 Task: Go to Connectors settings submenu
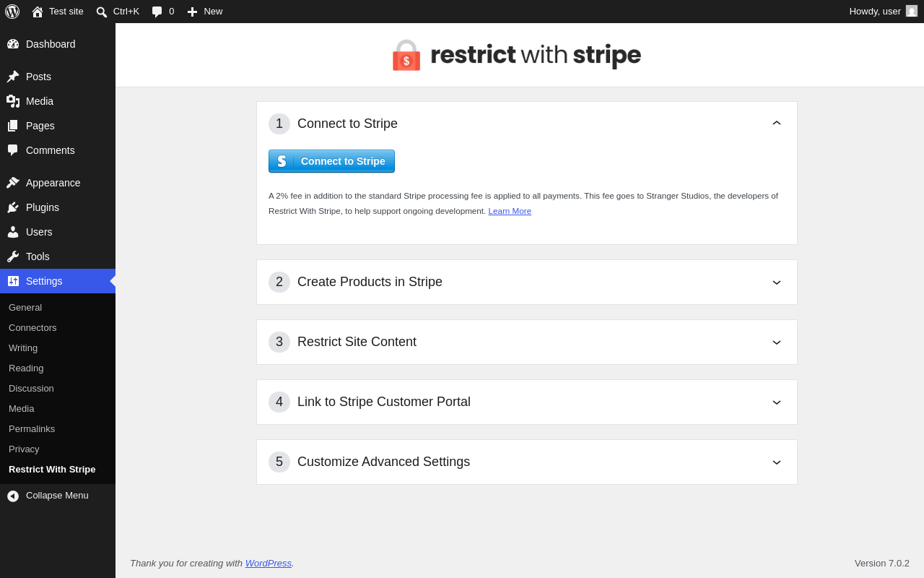pos(32,327)
